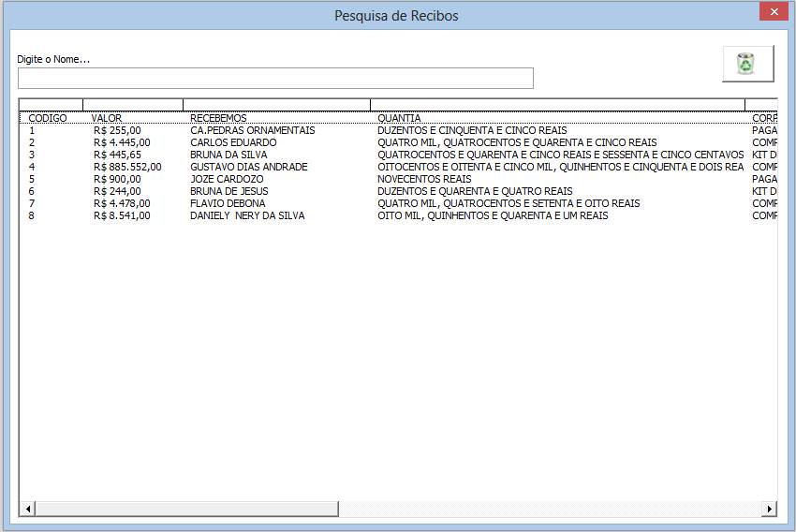Viewport: 796px width, 532px height.
Task: Click the value R$ 900,00
Action: [x=117, y=179]
